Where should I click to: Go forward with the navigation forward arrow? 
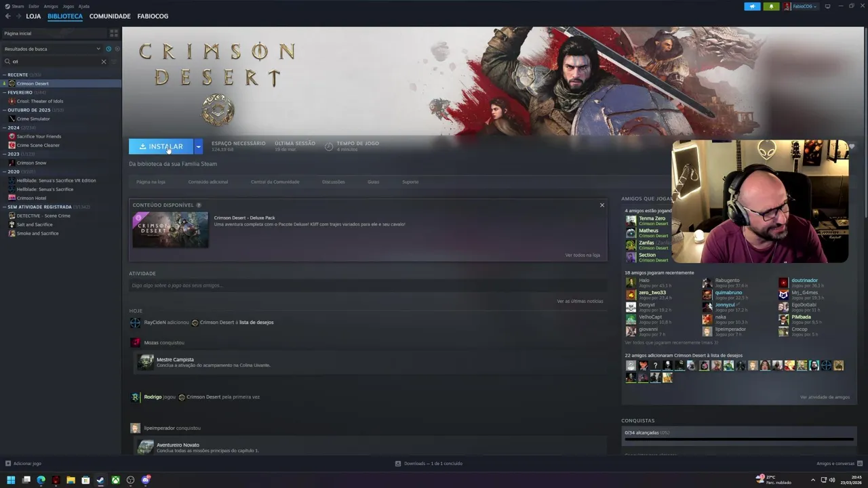click(x=18, y=16)
